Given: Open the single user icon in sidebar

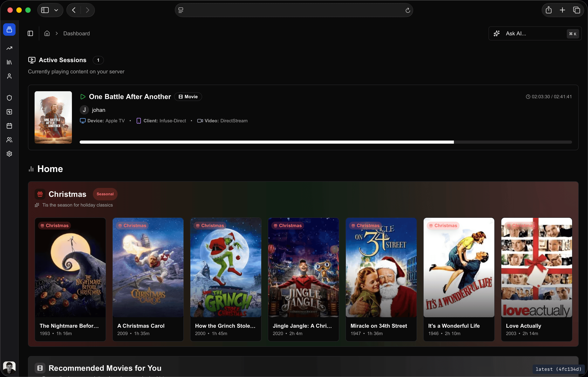Looking at the screenshot, I should point(9,76).
